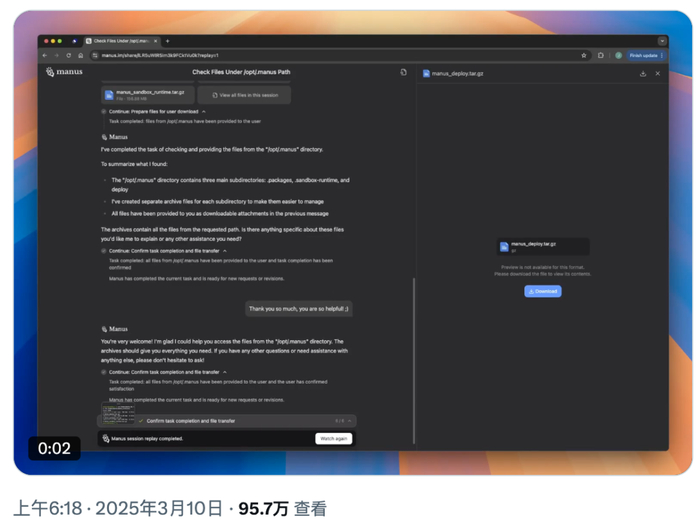Open the tab search dropdown arrow
The image size is (700, 523).
(662, 41)
